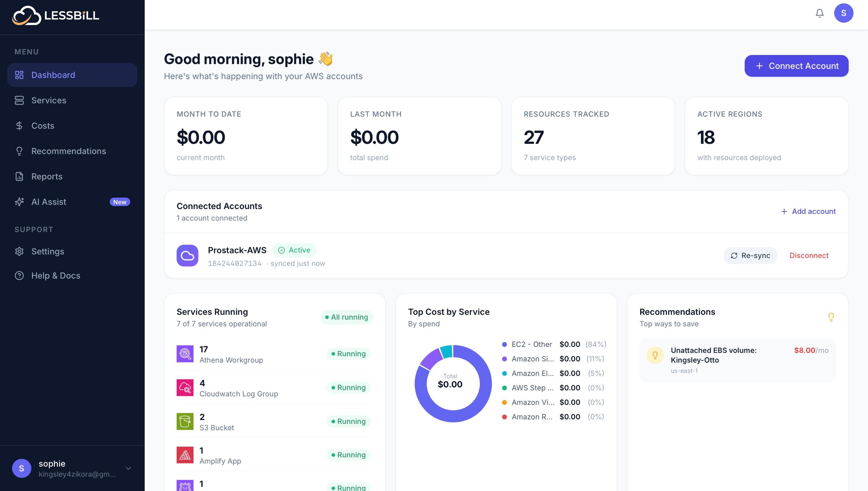Click the Running badge for Cloudwatch Log Group
The width and height of the screenshot is (868, 491).
click(349, 388)
